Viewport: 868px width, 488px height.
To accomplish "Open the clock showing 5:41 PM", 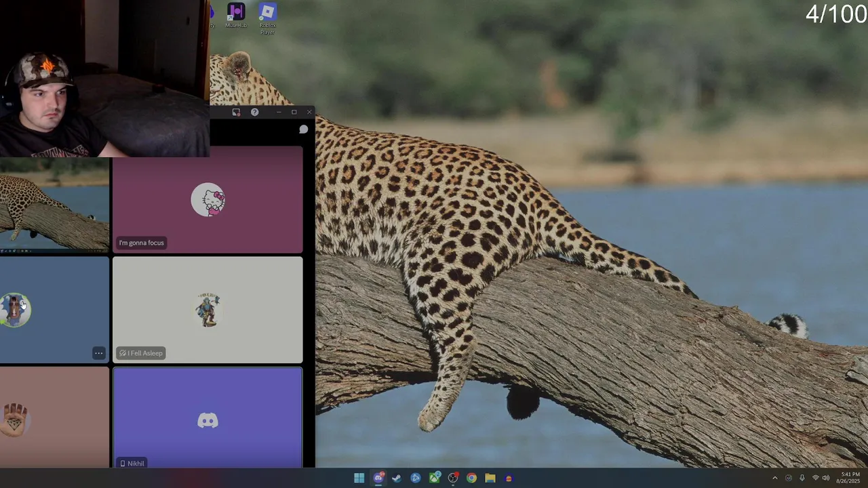I will (x=850, y=478).
